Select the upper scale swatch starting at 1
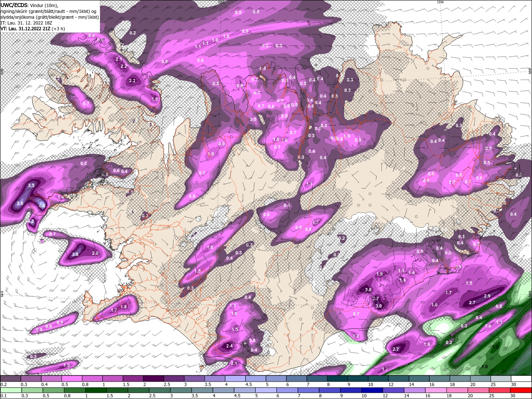This screenshot has width=532, height=399. pos(112,379)
